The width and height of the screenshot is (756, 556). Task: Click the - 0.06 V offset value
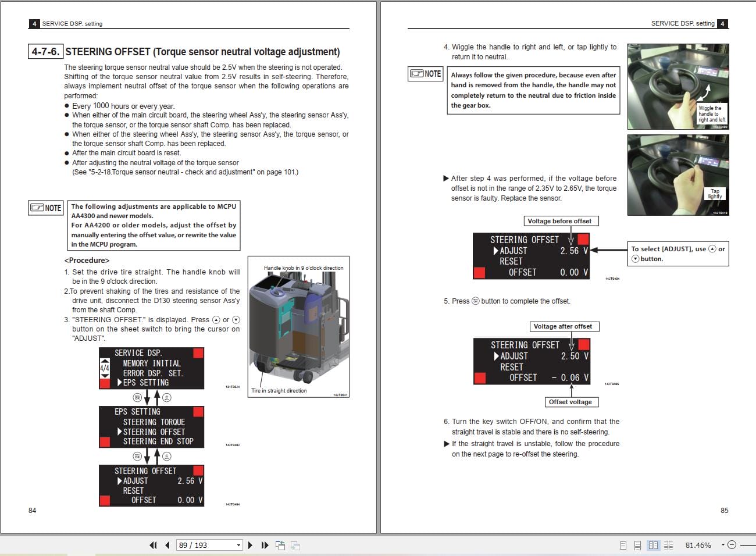tap(570, 377)
